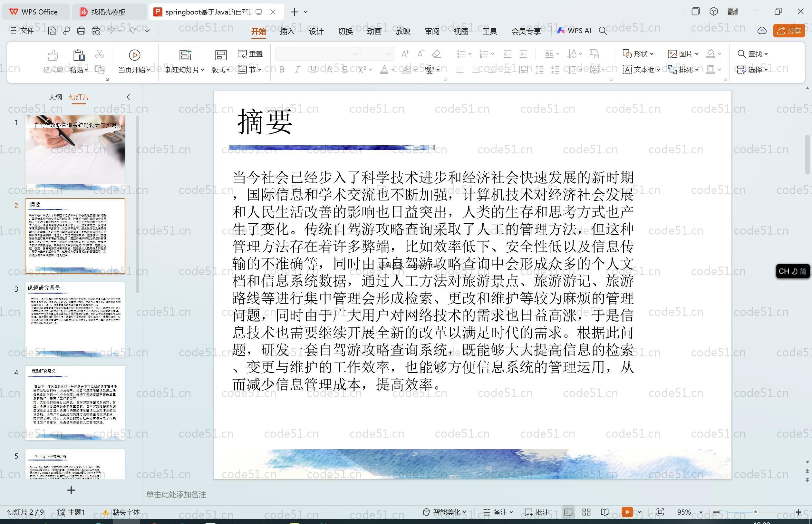
Task: Open the 文件 menu
Action: pos(22,31)
